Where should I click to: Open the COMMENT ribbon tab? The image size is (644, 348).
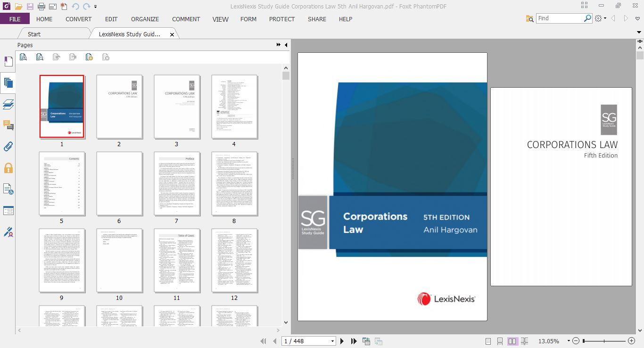[186, 19]
